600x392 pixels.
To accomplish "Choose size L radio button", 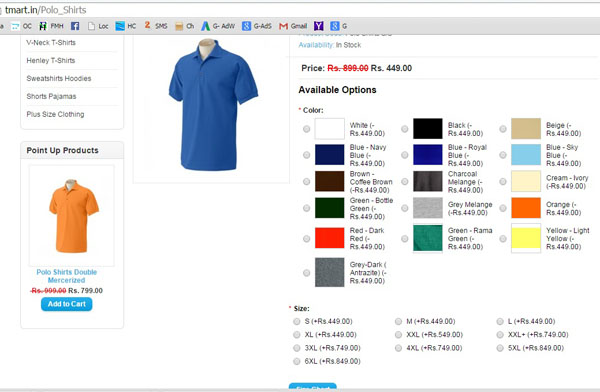I will (500, 321).
